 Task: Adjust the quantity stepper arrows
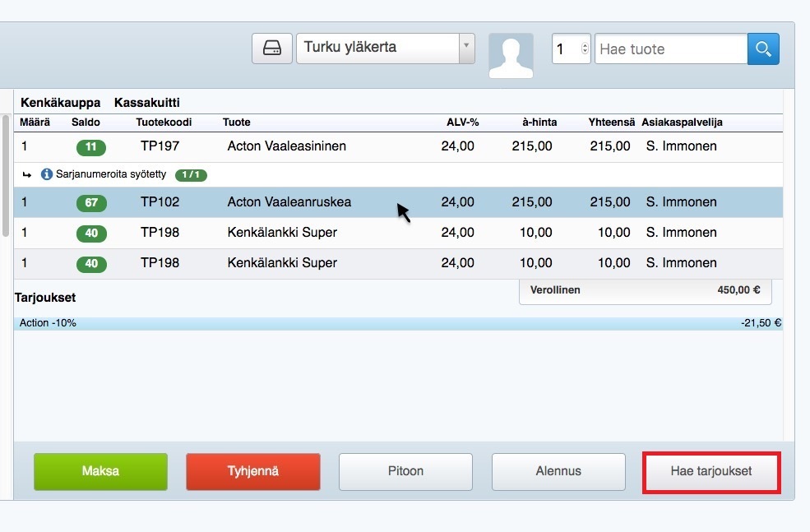[585, 49]
